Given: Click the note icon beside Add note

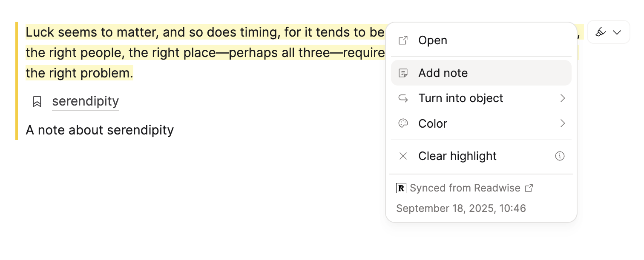Looking at the screenshot, I should pyautogui.click(x=403, y=73).
